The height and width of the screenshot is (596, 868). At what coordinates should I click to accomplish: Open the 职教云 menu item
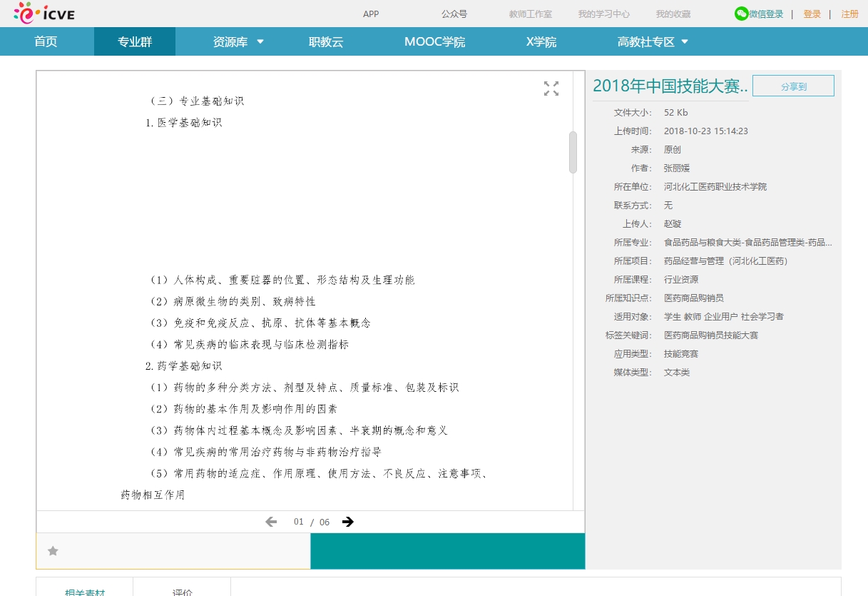326,41
